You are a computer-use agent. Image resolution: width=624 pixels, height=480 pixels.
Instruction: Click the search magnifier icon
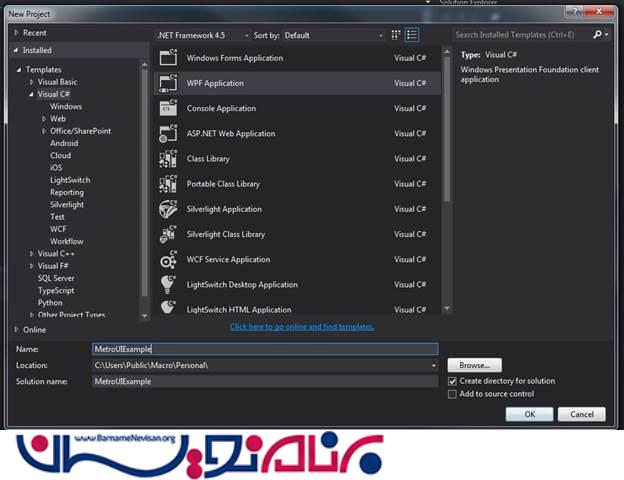pos(597,35)
